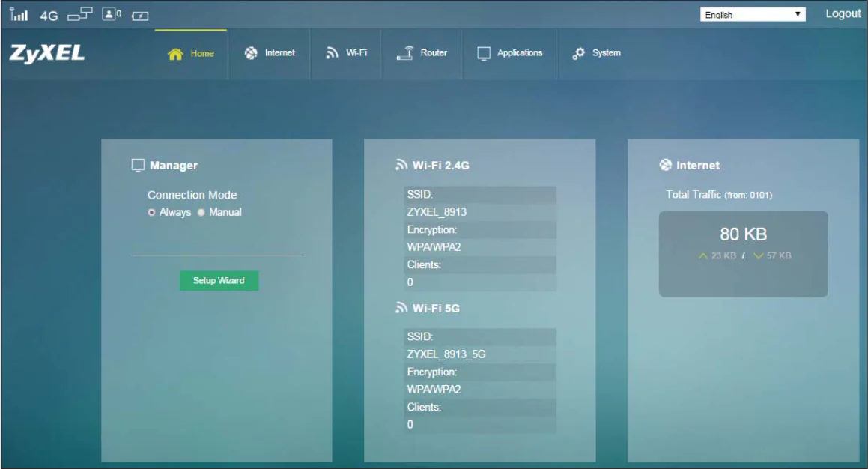Click the ZYXEL_8913_5G SSID value
868x469 pixels.
(446, 354)
